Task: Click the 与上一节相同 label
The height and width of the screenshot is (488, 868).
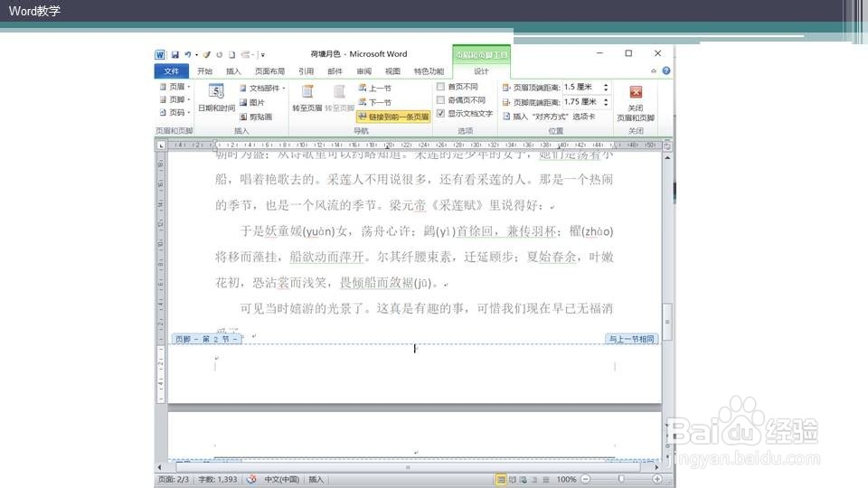Action: 632,339
